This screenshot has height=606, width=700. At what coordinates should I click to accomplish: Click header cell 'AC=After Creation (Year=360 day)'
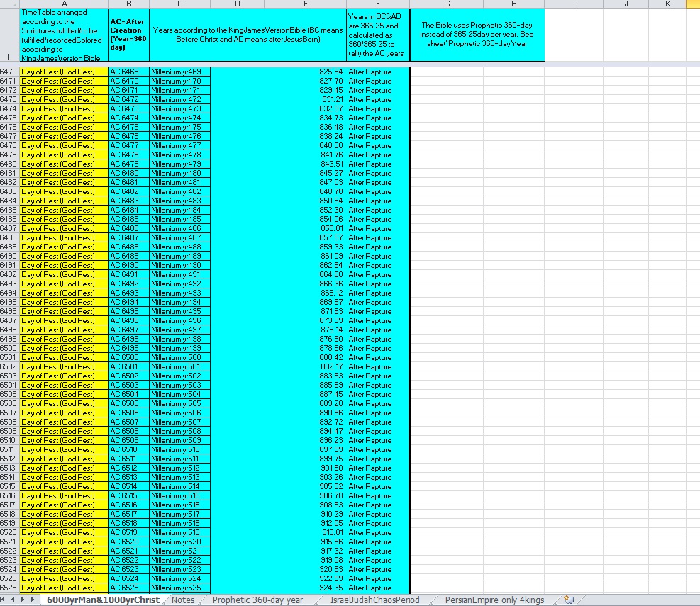pyautogui.click(x=128, y=35)
